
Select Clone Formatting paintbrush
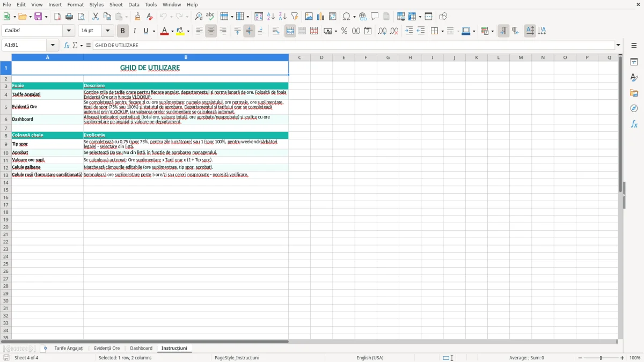pos(138,17)
